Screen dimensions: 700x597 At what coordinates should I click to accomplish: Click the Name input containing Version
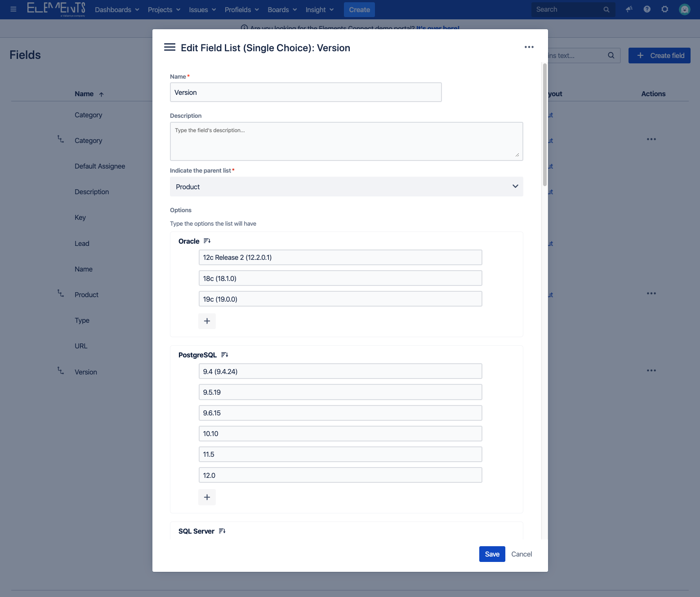pos(306,92)
